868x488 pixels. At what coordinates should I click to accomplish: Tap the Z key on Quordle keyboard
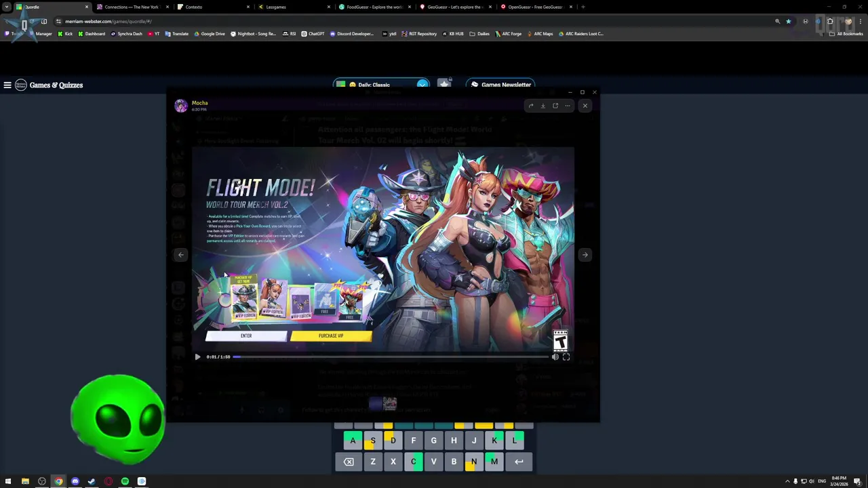(372, 462)
